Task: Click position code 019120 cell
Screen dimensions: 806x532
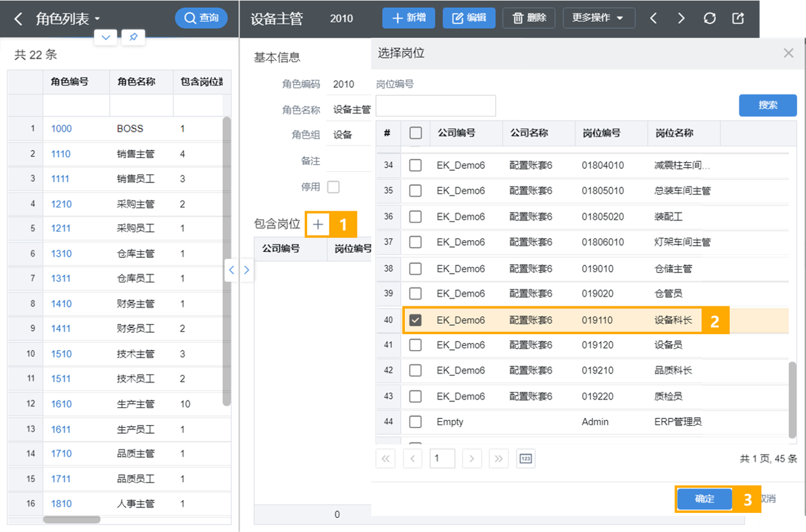Action: click(611, 345)
